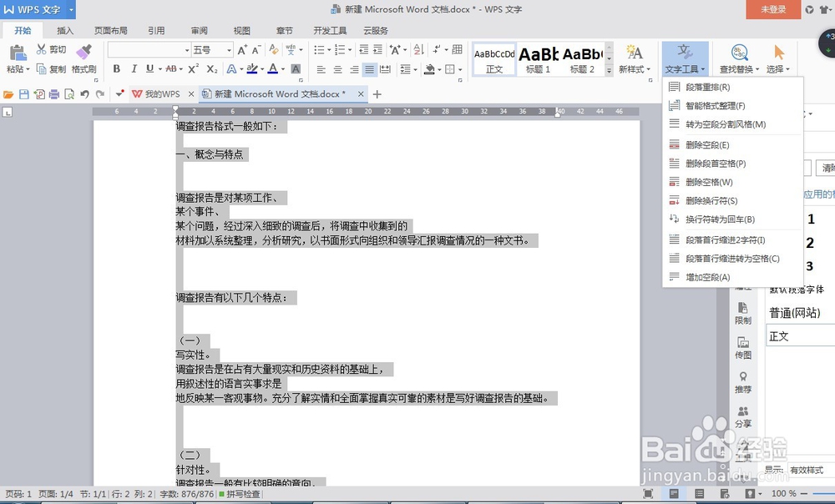
Task: Toggle superscript X² formatting
Action: coord(194,68)
